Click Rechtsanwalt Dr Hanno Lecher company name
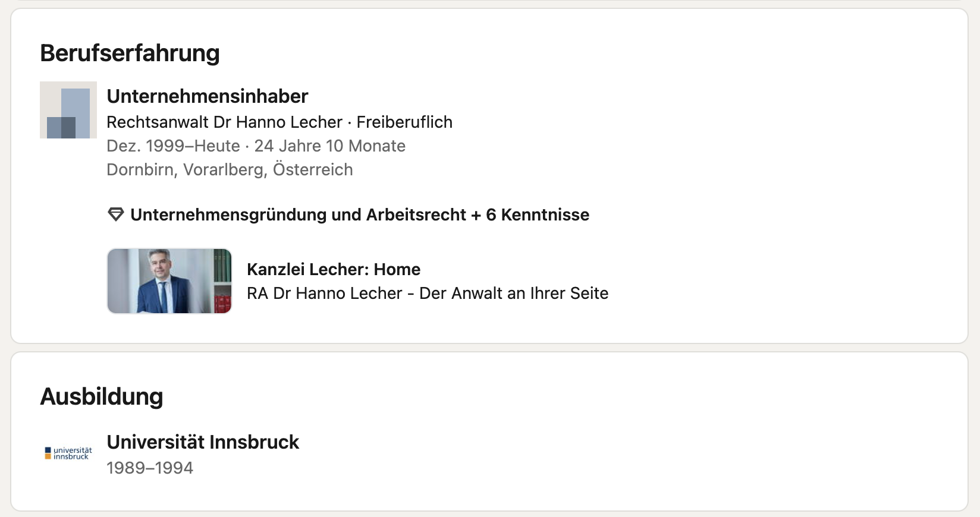 224,122
